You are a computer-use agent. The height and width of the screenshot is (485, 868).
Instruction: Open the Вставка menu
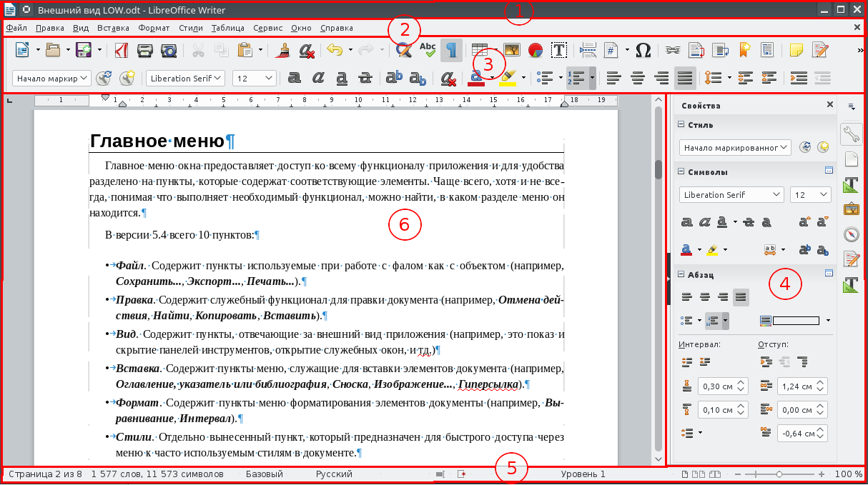click(x=114, y=28)
